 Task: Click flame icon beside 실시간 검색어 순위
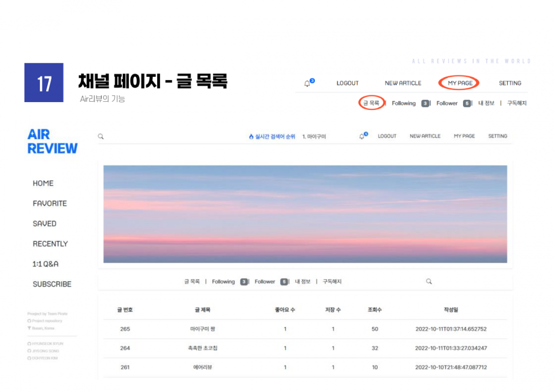pyautogui.click(x=251, y=137)
